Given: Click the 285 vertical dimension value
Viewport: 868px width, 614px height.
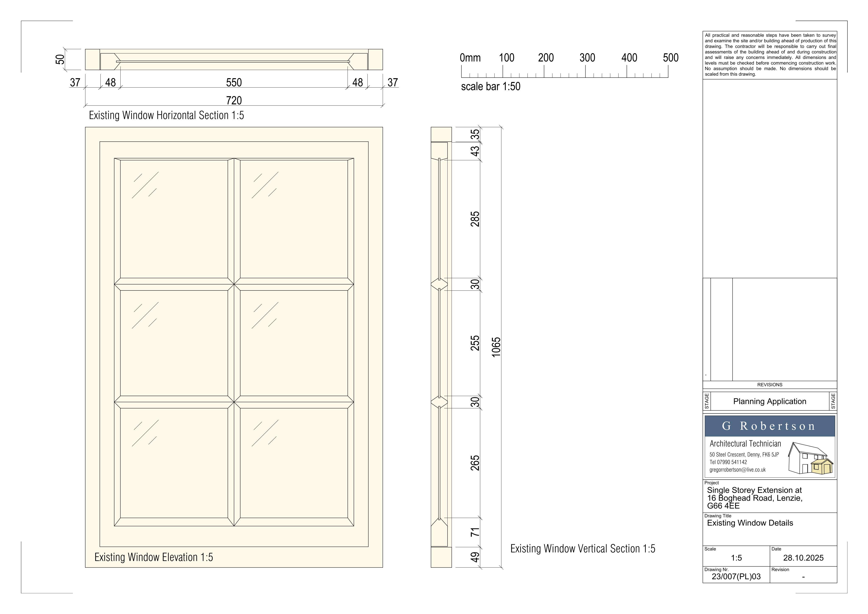Looking at the screenshot, I should [x=475, y=219].
